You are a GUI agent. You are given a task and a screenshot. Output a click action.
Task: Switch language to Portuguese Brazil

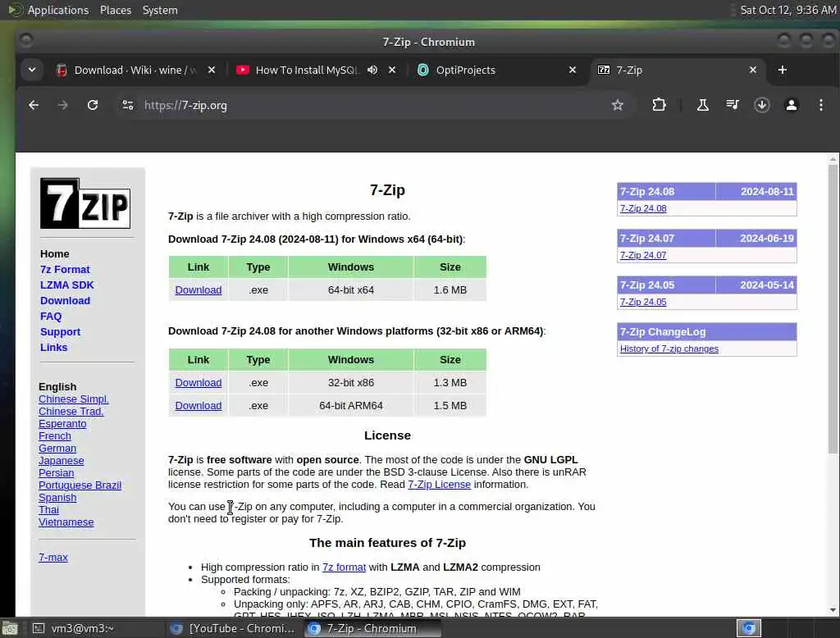(80, 485)
